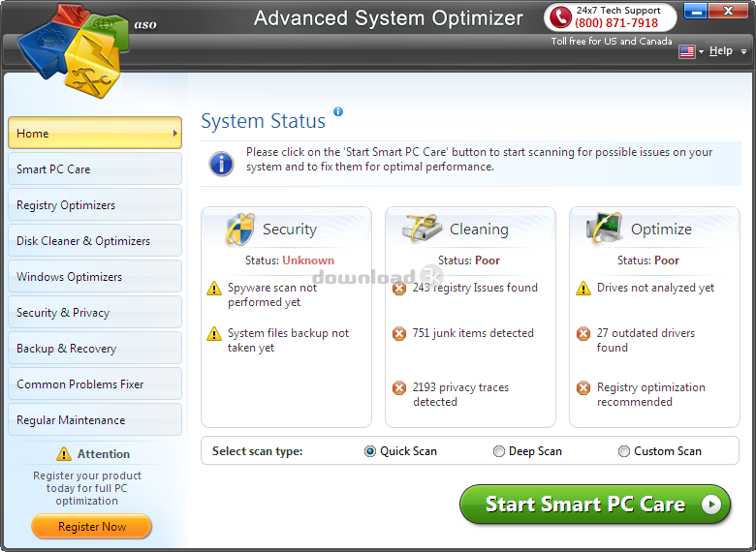Click warning icon beside System files backup
The height and width of the screenshot is (552, 756).
click(x=213, y=334)
